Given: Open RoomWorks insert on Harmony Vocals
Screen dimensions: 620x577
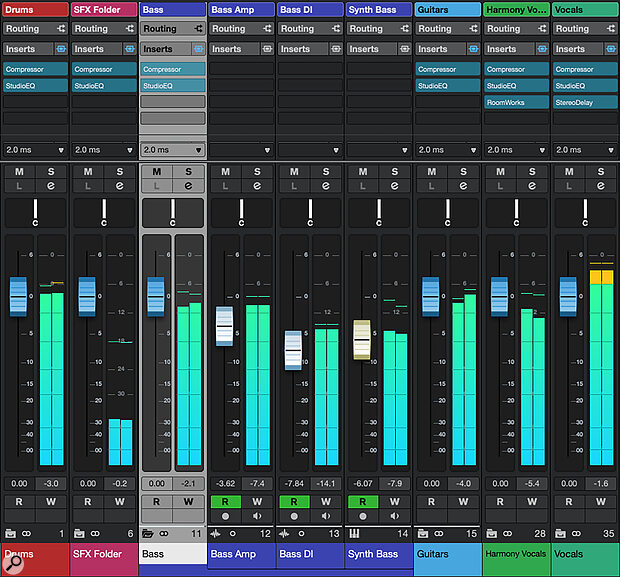Looking at the screenshot, I should pos(516,102).
